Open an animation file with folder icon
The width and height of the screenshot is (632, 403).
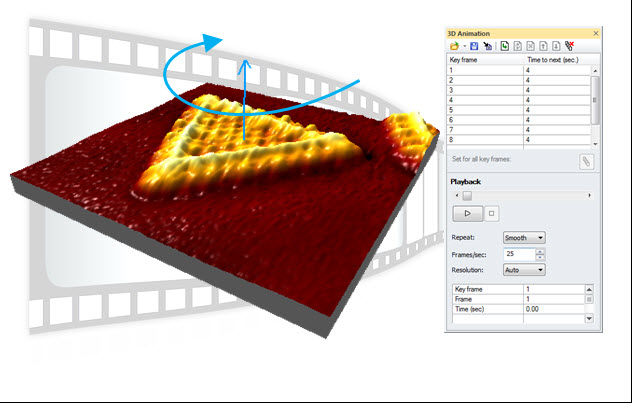click(x=454, y=46)
